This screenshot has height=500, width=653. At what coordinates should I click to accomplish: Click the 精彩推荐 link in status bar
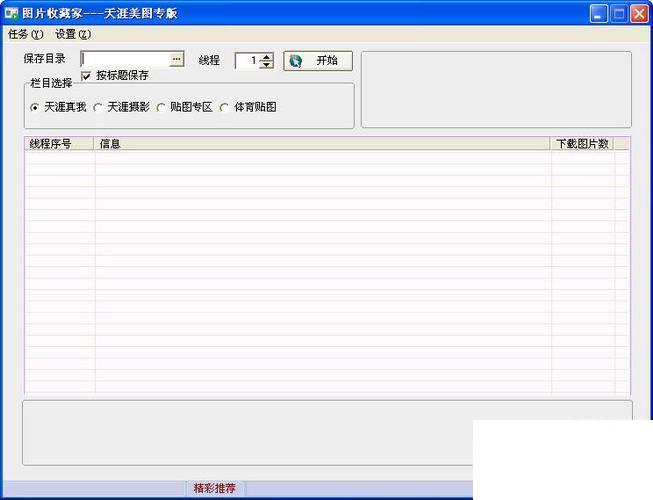click(215, 488)
